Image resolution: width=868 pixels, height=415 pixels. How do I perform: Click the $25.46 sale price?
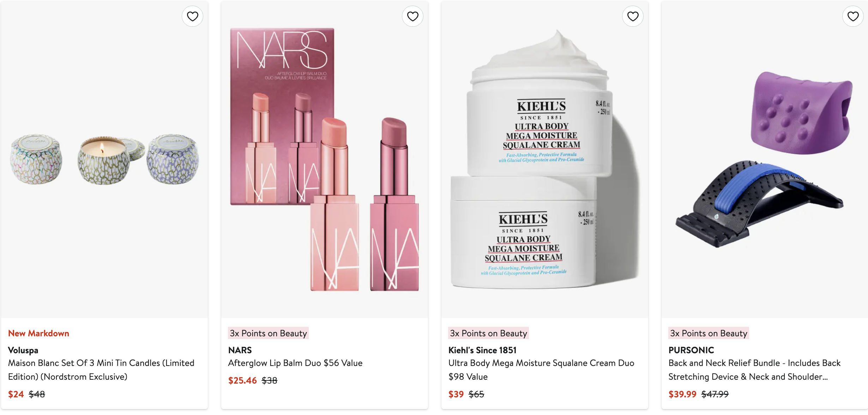pos(242,380)
